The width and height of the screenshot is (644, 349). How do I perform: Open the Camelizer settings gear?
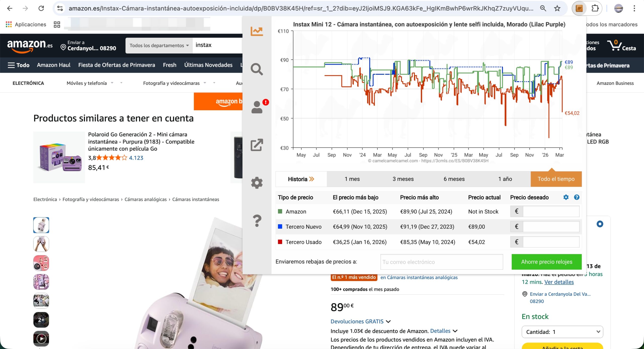click(257, 183)
